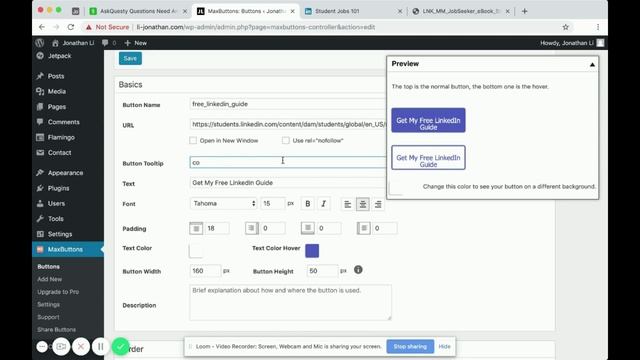Click Stop sharing button
The image size is (640, 360).
410,347
